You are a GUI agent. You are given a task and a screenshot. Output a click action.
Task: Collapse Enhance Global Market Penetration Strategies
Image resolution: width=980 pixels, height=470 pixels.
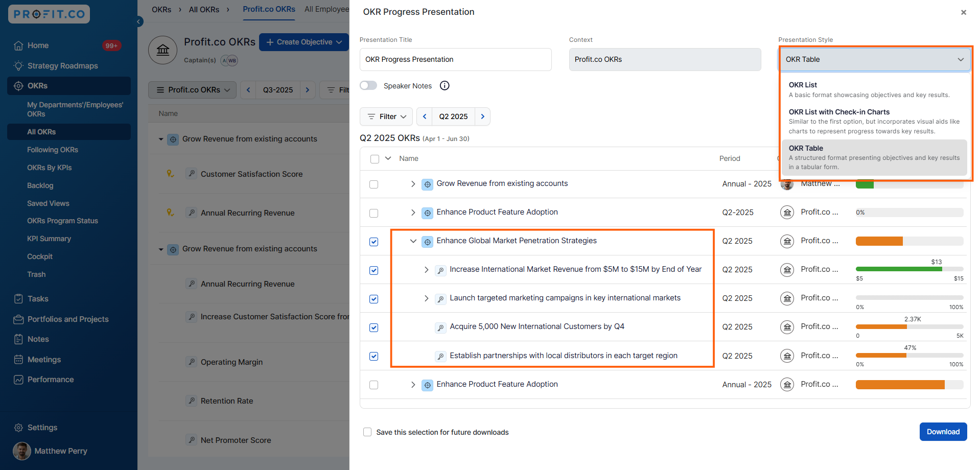(x=413, y=241)
